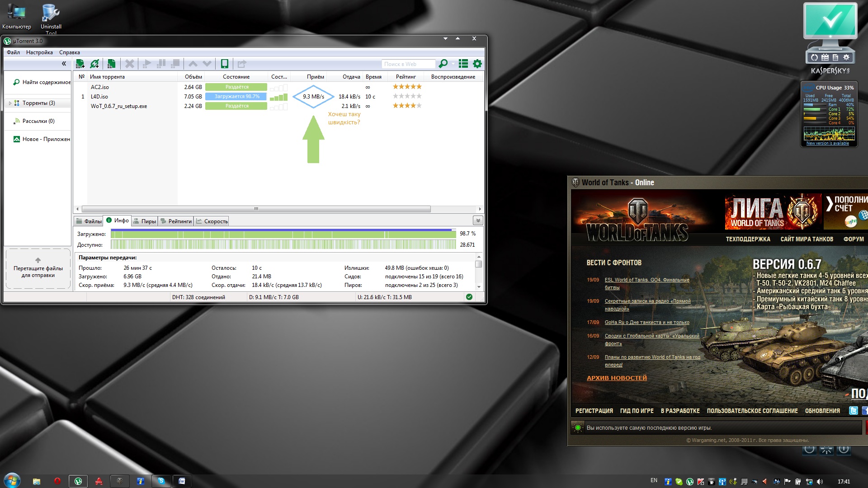Click the Kaspersky icon in system tray

(x=700, y=482)
